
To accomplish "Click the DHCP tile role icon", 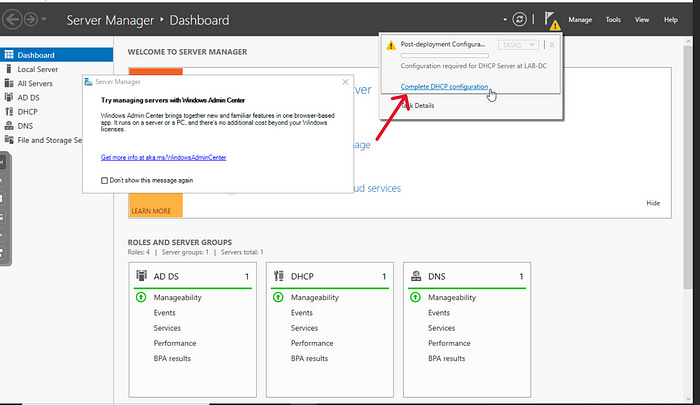I will [x=279, y=276].
